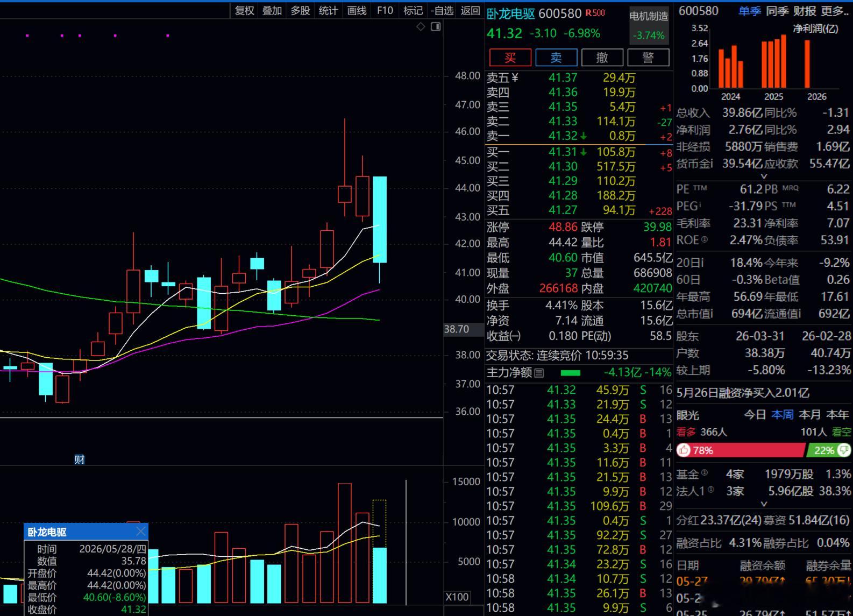Click the blue 卖 sell button

click(x=556, y=58)
